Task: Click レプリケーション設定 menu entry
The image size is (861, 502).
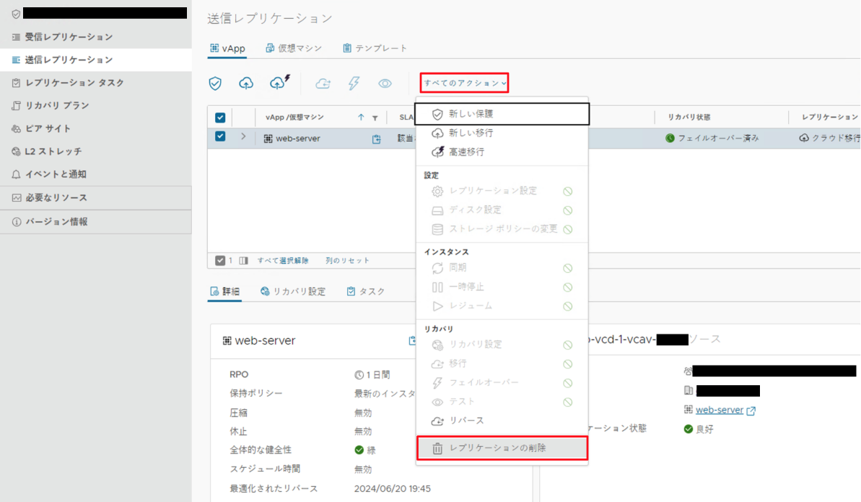Action: coord(502,191)
